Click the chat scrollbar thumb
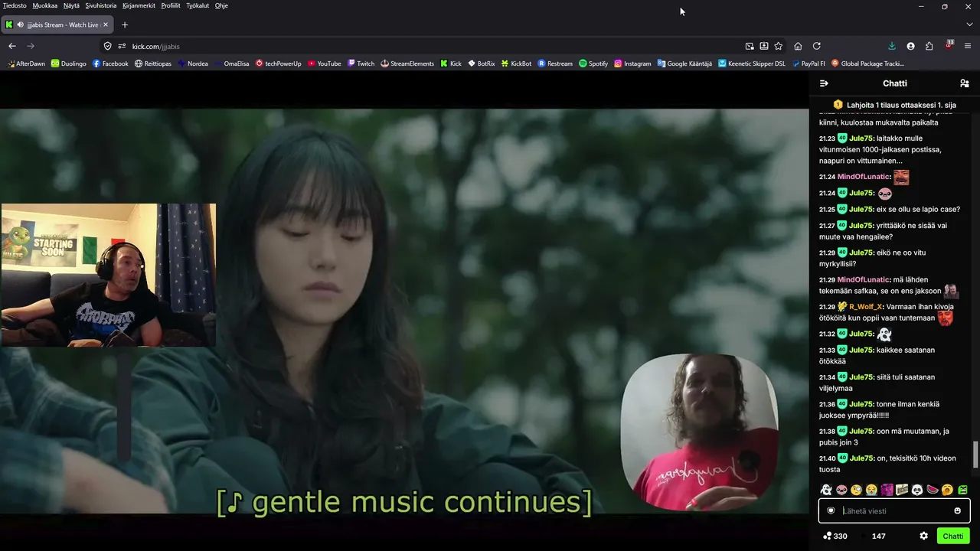The image size is (980, 551). click(975, 455)
